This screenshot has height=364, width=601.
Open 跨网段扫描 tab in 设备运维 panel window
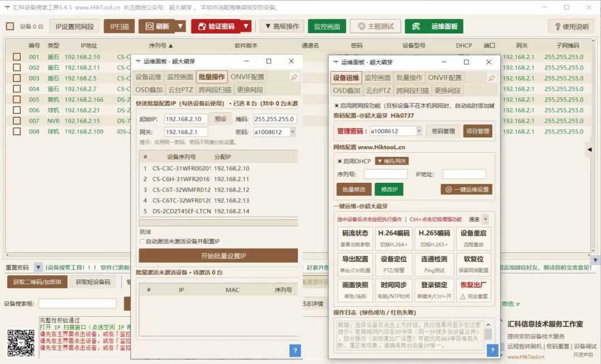coord(412,91)
